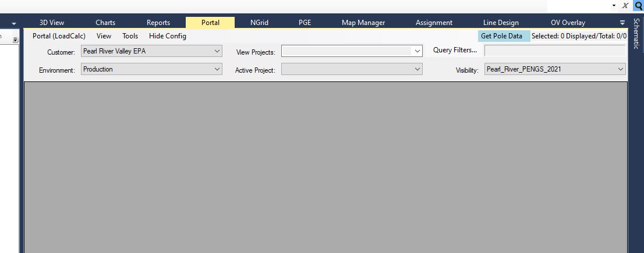Click the Get Pole Data button
The image size is (644, 253).
tap(501, 36)
